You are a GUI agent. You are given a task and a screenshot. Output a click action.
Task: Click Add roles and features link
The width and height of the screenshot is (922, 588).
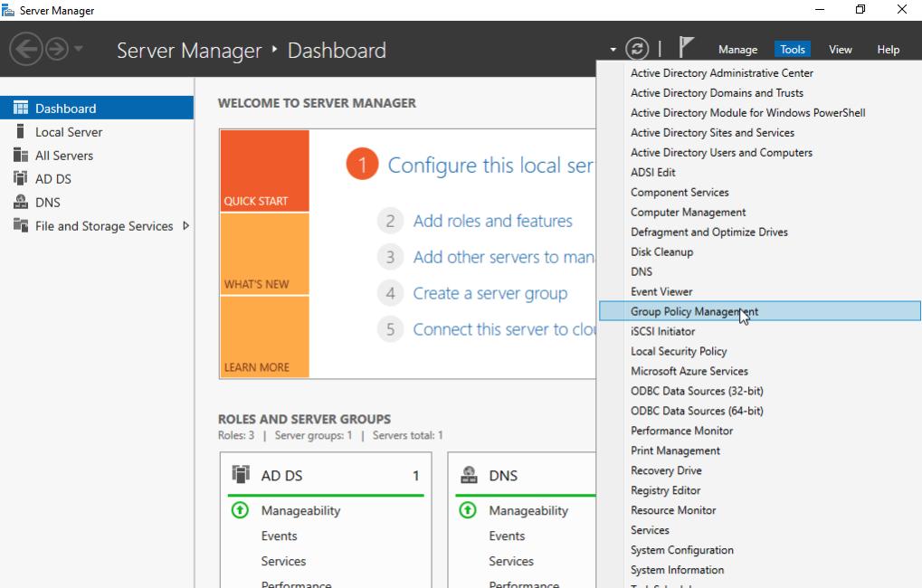pos(492,221)
